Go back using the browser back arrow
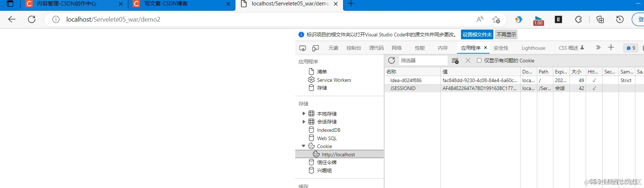Viewport: 644px width, 188px height. coord(12,19)
